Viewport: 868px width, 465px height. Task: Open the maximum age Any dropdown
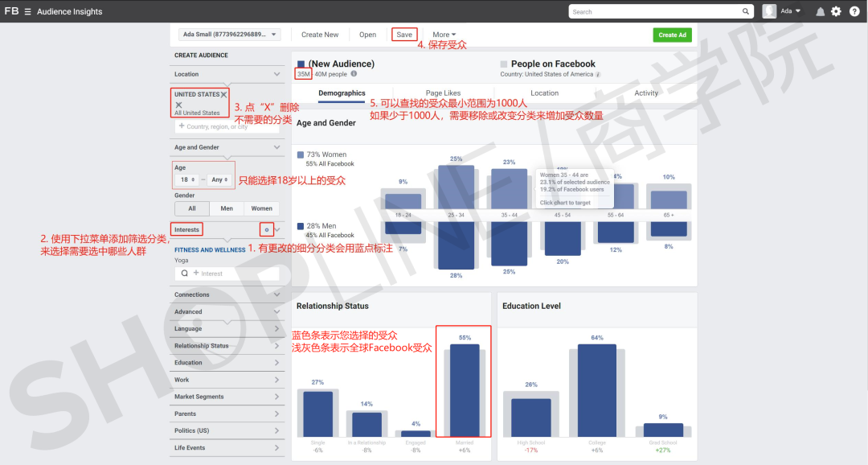(x=219, y=179)
